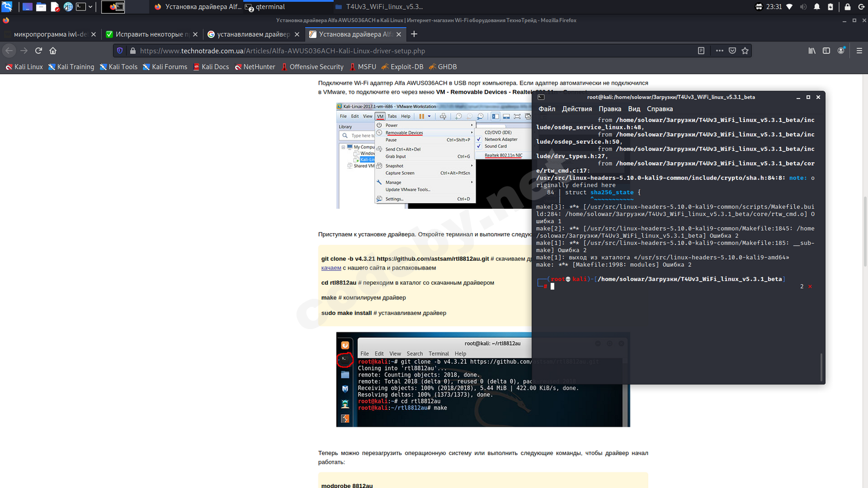Open Firefox hamburger application menu
The height and width of the screenshot is (488, 868).
pos(859,50)
